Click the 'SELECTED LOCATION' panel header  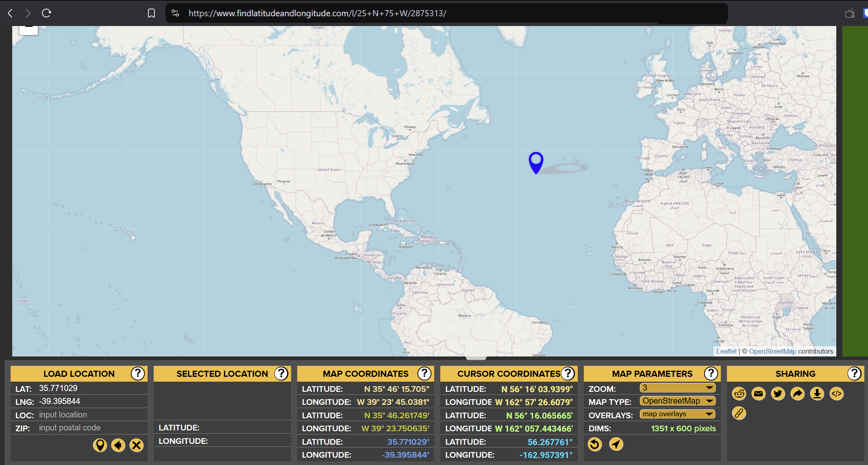click(222, 374)
